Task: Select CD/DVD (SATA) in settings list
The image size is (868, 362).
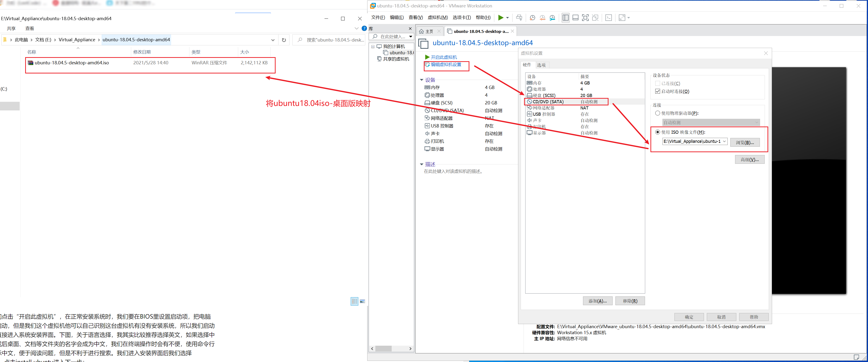Action: tap(585, 102)
